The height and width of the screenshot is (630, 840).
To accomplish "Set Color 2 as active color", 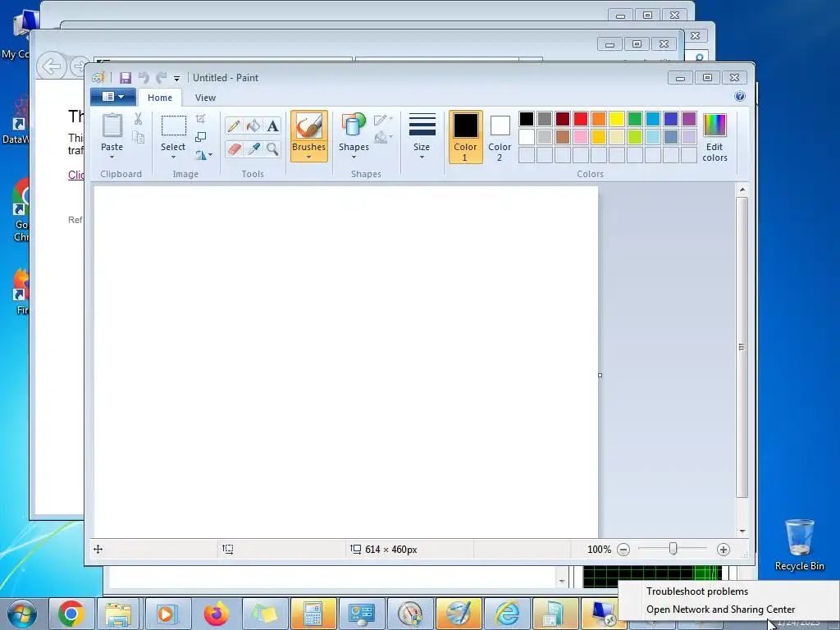I will click(x=500, y=137).
